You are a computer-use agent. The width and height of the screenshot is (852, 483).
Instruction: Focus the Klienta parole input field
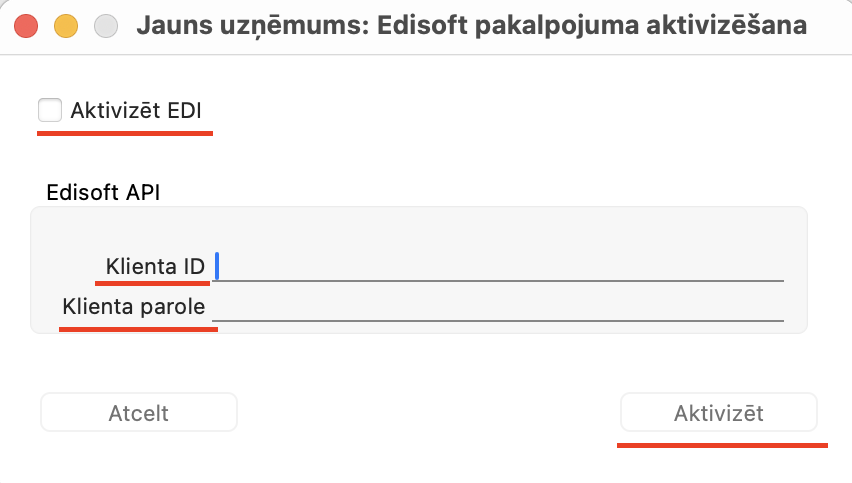pyautogui.click(x=498, y=306)
